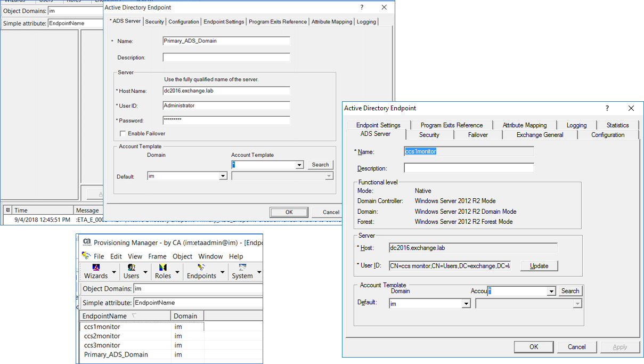Click the Users toolbar icon in Provisioning Manager
The height and width of the screenshot is (364, 644).
tap(131, 267)
